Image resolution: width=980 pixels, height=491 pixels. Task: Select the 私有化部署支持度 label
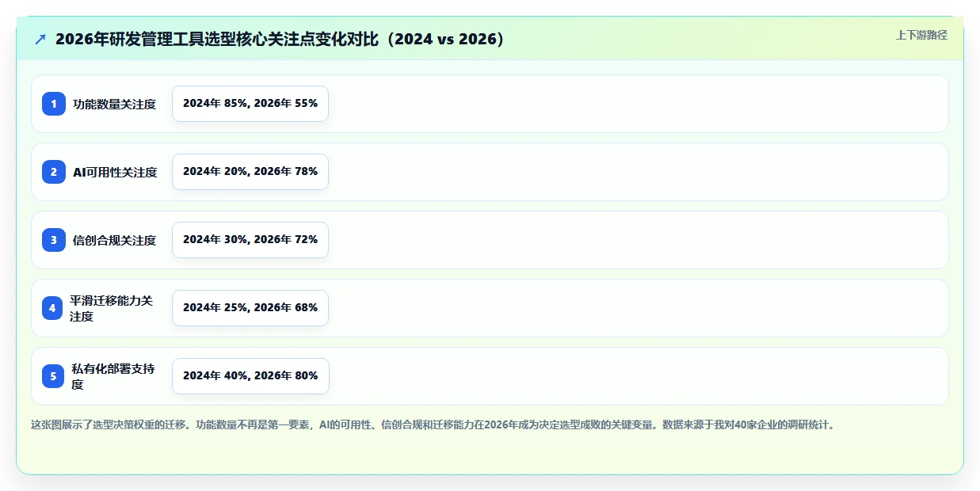point(113,376)
